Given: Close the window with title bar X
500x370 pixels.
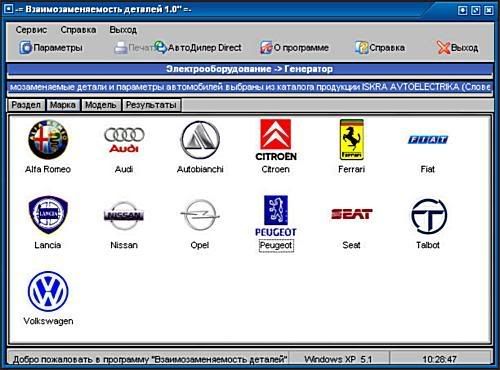Looking at the screenshot, I should pyautogui.click(x=489, y=10).
